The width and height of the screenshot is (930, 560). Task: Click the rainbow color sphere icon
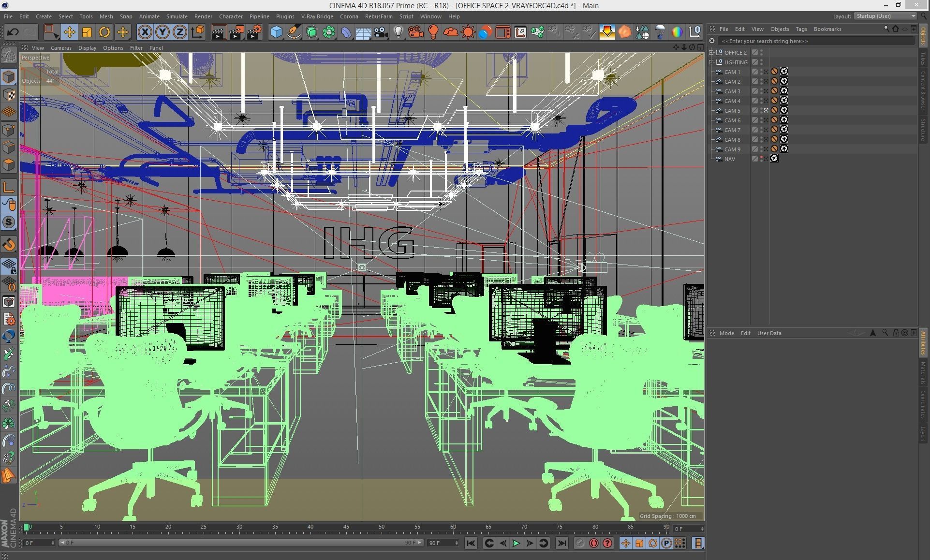pos(677,32)
